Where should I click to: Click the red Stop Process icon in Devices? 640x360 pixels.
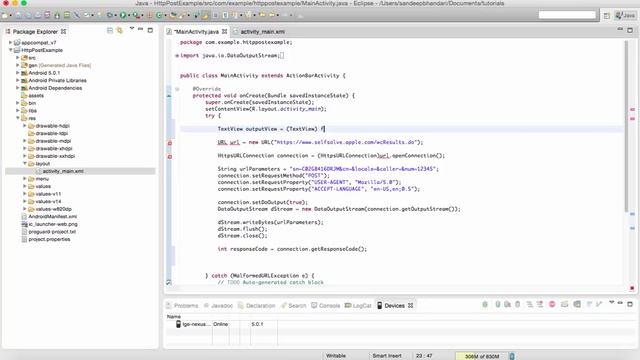click(552, 304)
